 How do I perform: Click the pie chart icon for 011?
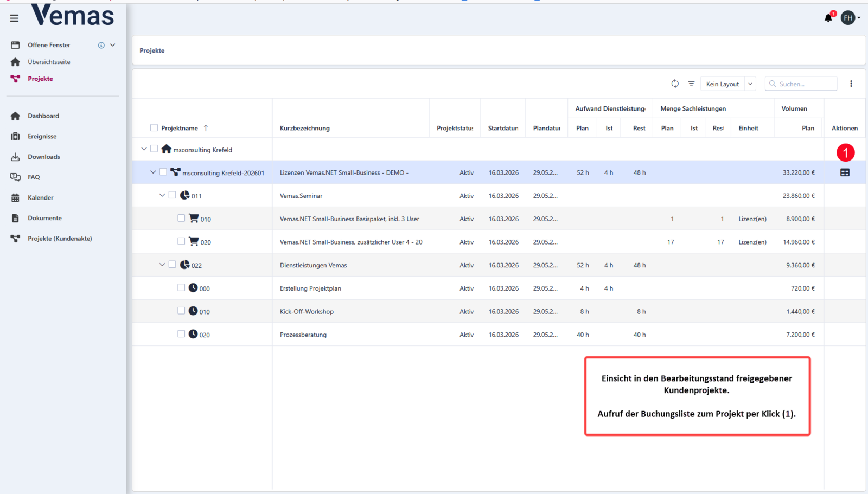[185, 195]
